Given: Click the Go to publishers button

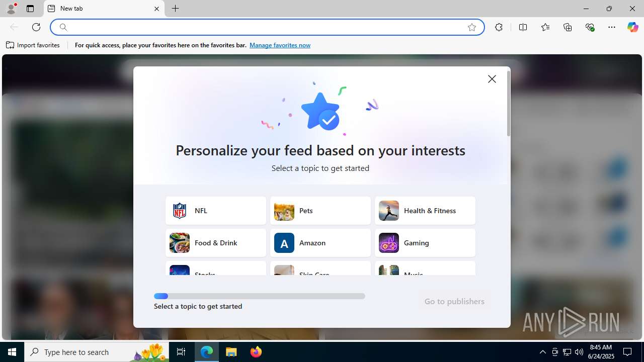Looking at the screenshot, I should click(x=454, y=301).
